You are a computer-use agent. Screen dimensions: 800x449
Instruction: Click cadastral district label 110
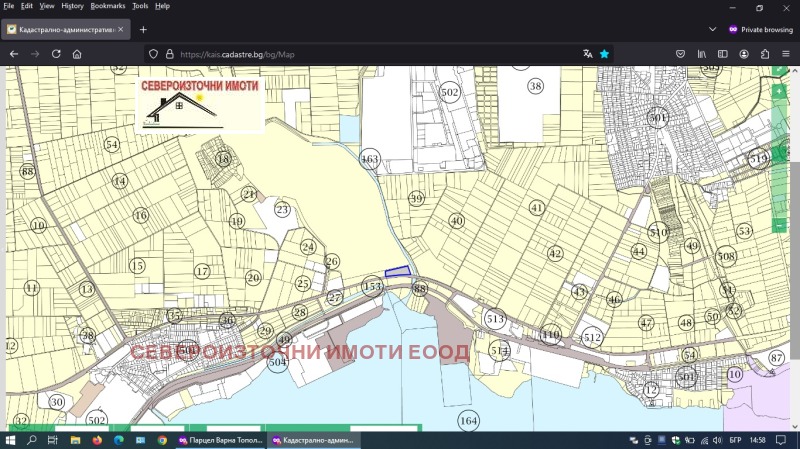point(551,335)
